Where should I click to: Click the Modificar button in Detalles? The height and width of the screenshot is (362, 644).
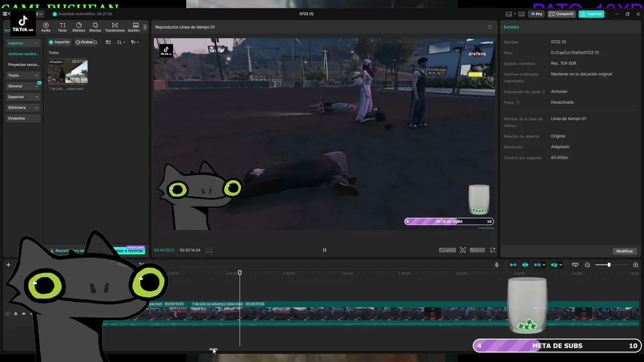point(624,251)
